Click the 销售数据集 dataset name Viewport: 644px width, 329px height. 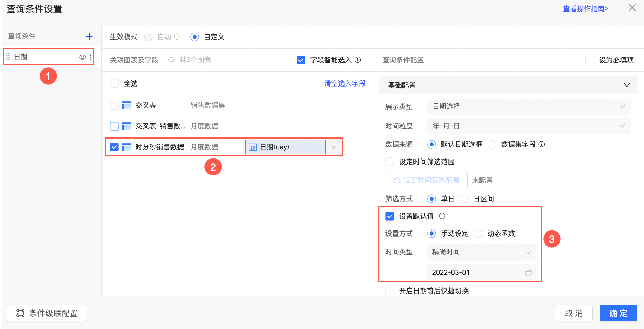(x=208, y=106)
